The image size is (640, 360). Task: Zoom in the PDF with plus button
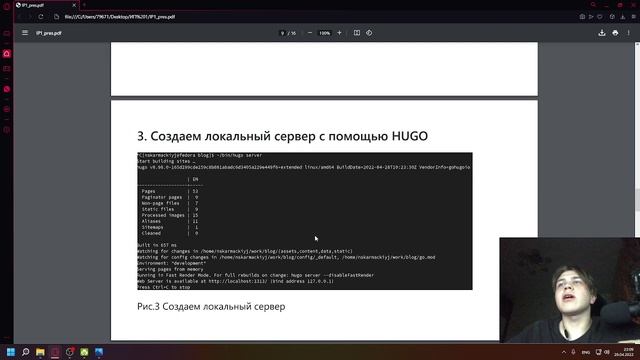(339, 33)
